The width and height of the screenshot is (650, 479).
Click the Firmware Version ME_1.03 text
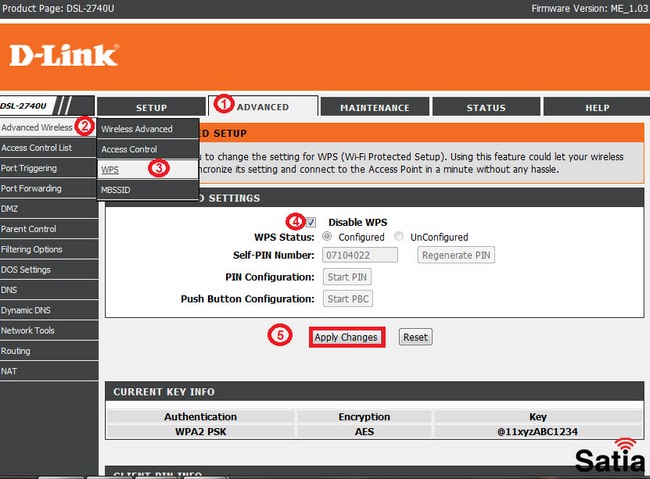[x=590, y=8]
